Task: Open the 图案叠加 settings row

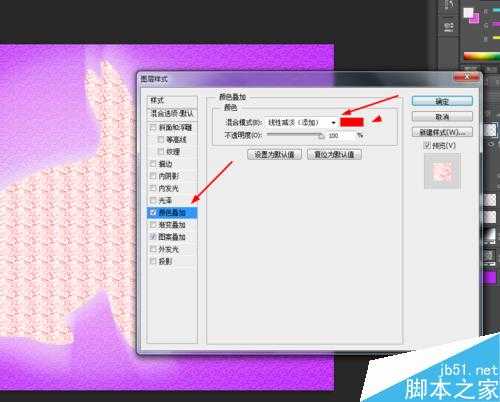Action: tap(172, 237)
